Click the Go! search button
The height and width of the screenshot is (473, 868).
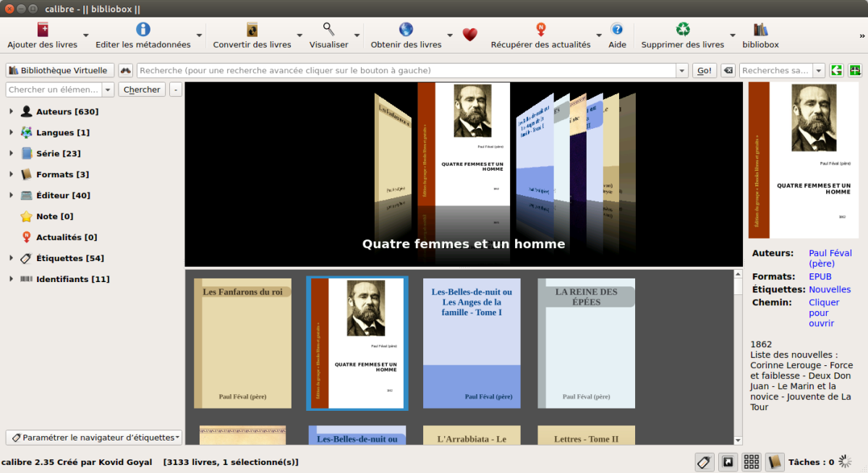(x=704, y=70)
